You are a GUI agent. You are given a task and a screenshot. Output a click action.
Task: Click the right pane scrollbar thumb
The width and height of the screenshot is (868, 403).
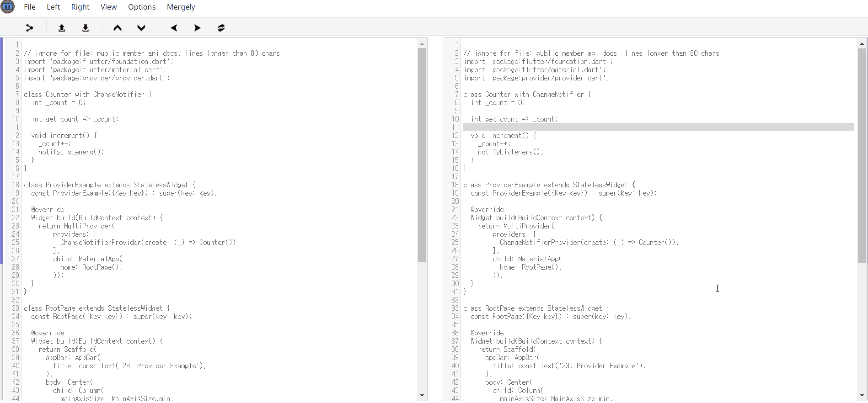[862, 155]
